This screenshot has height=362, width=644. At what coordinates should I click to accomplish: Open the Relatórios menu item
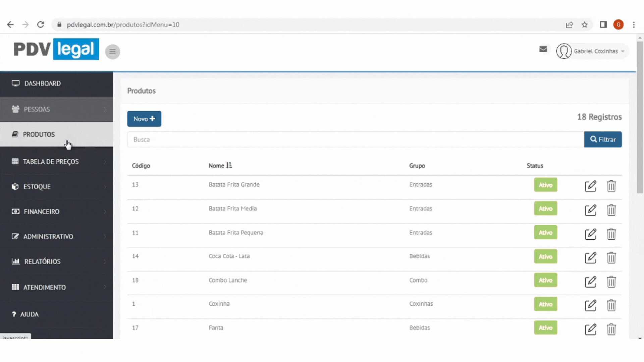(x=43, y=261)
